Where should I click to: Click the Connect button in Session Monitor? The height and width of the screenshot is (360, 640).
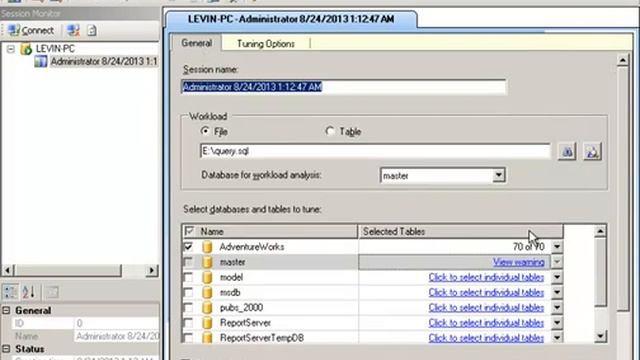[31, 31]
